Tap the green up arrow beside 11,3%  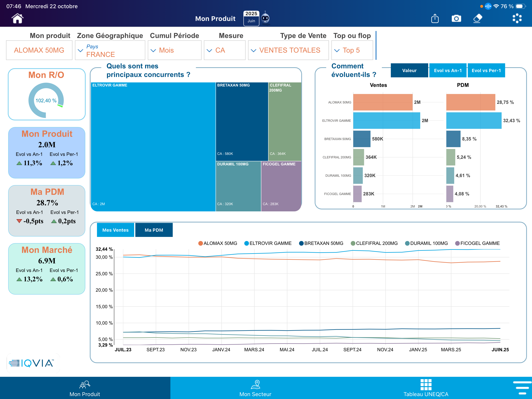(19, 163)
